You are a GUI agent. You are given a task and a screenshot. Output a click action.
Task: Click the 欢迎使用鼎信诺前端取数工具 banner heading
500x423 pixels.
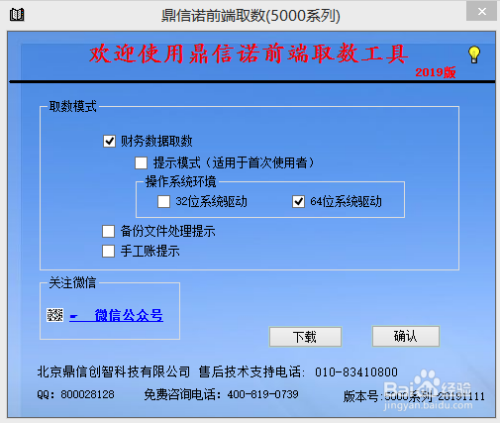(249, 54)
